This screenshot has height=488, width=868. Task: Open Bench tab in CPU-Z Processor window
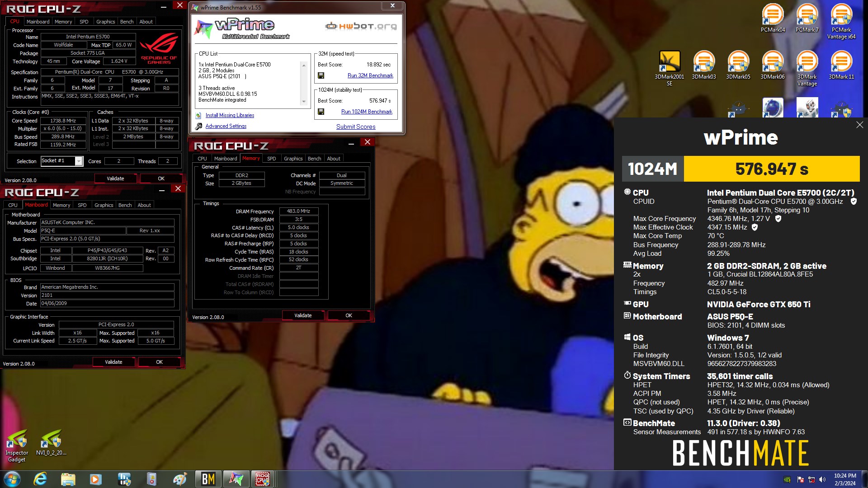click(127, 22)
